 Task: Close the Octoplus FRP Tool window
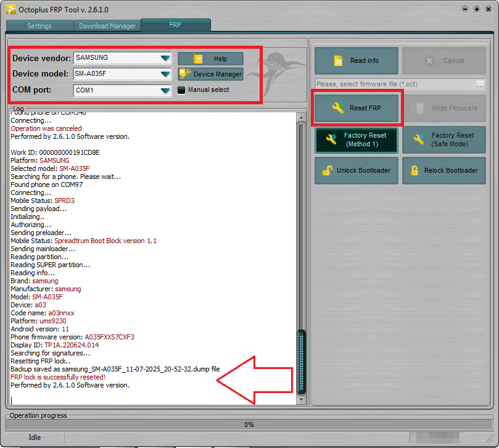489,9
